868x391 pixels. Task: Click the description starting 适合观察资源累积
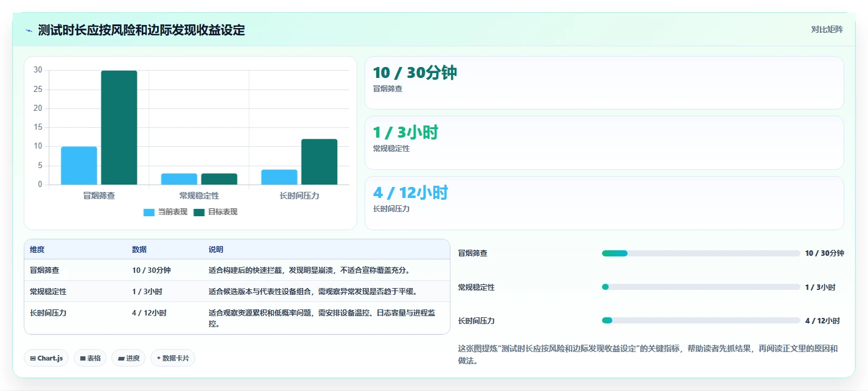point(322,318)
